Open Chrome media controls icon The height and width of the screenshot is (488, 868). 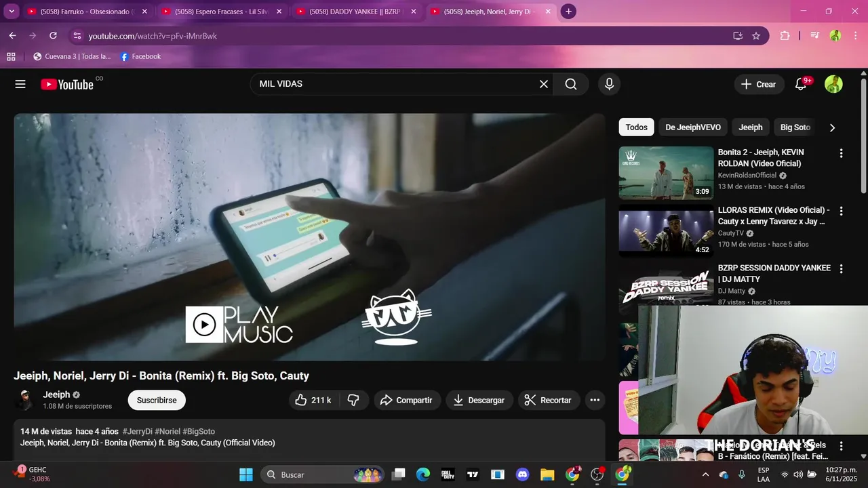[x=815, y=36]
